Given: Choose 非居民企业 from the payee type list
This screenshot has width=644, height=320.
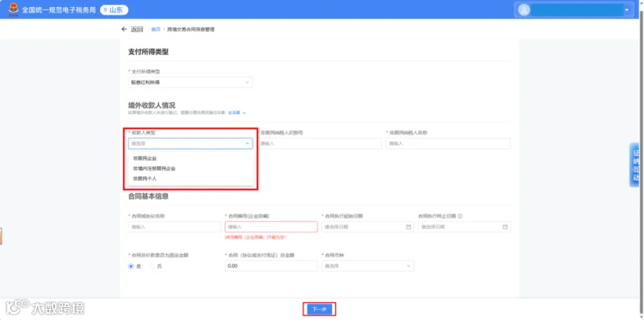Looking at the screenshot, I should pos(190,158).
